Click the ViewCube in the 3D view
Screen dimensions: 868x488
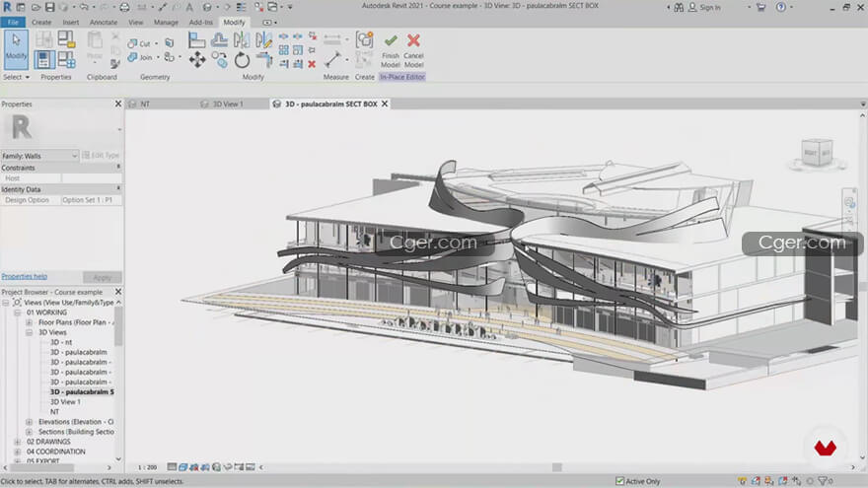click(x=817, y=153)
